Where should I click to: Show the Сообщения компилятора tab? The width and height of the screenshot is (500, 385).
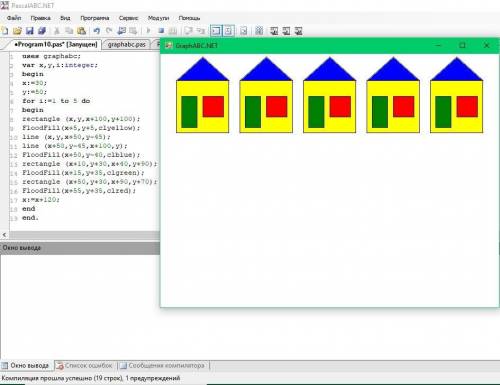[x=163, y=366]
